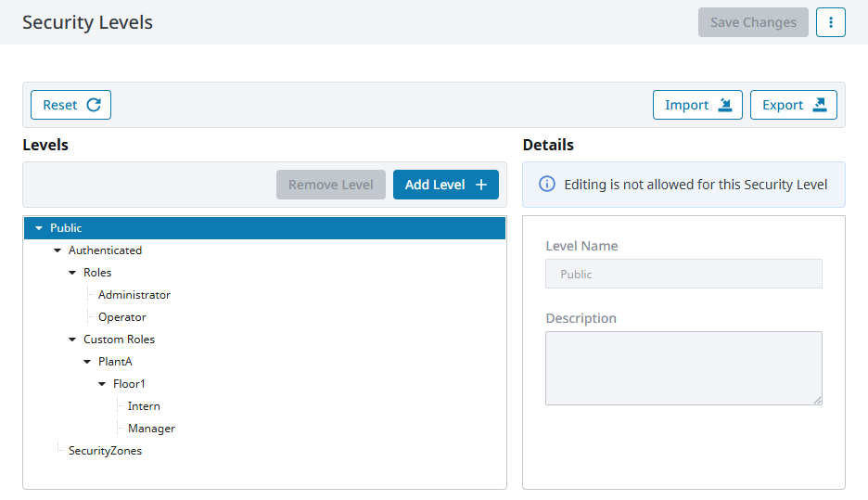The height and width of the screenshot is (500, 868).
Task: Select the Intern level
Action: [144, 406]
